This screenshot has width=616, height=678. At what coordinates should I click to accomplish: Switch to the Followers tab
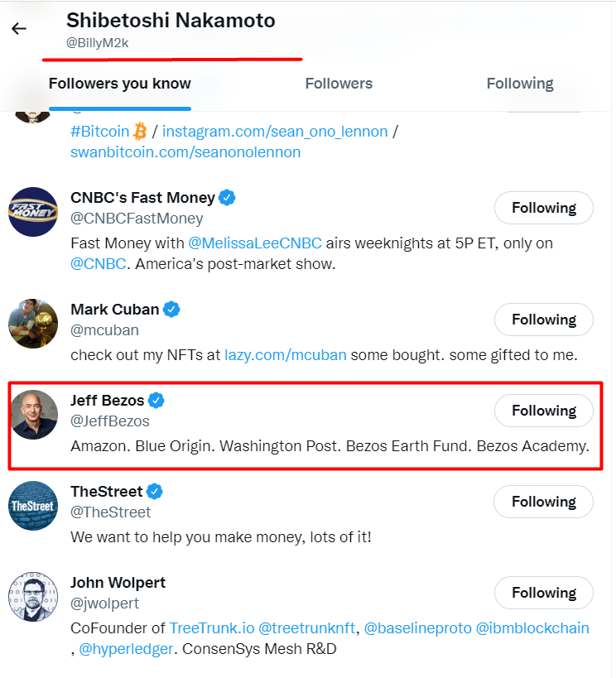click(339, 84)
